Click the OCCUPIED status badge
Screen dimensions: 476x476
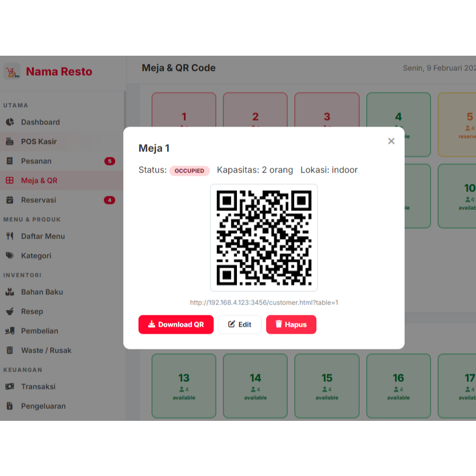pos(189,170)
